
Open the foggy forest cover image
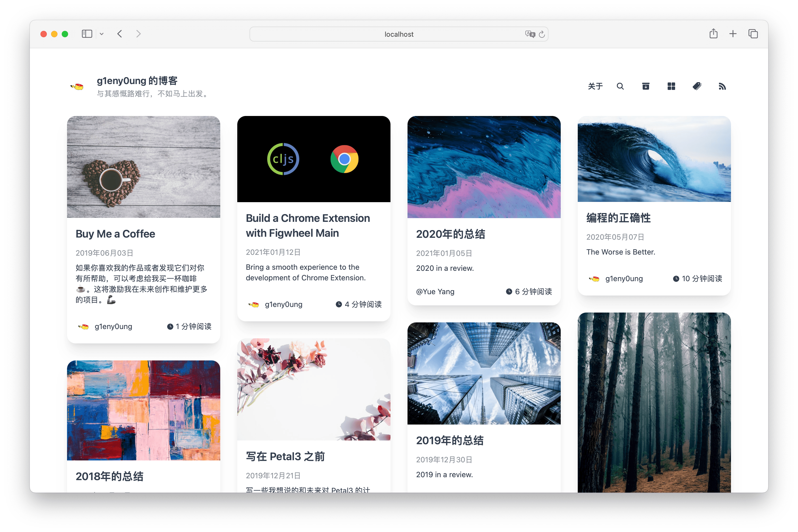(x=654, y=402)
